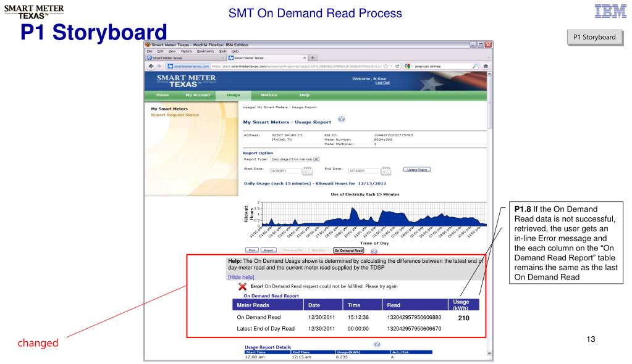The width and height of the screenshot is (632, 364).
Task: Click the Export button below chart
Action: pyautogui.click(x=269, y=250)
